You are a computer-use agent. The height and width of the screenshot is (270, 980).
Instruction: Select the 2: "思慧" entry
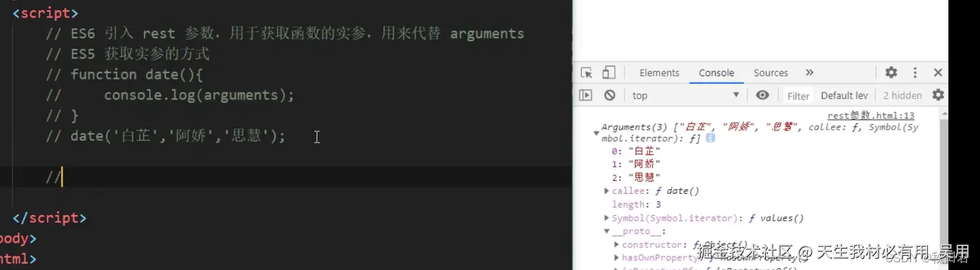(x=636, y=177)
